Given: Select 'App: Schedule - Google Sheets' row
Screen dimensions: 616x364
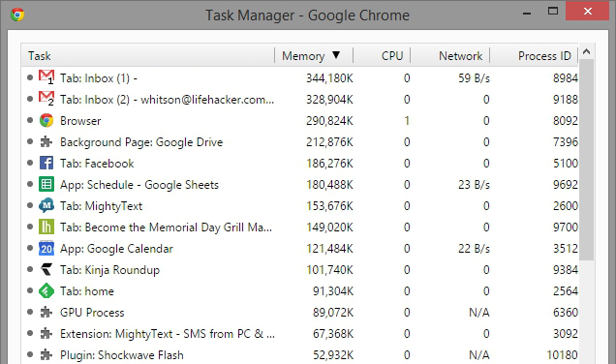Looking at the screenshot, I should coord(299,185).
